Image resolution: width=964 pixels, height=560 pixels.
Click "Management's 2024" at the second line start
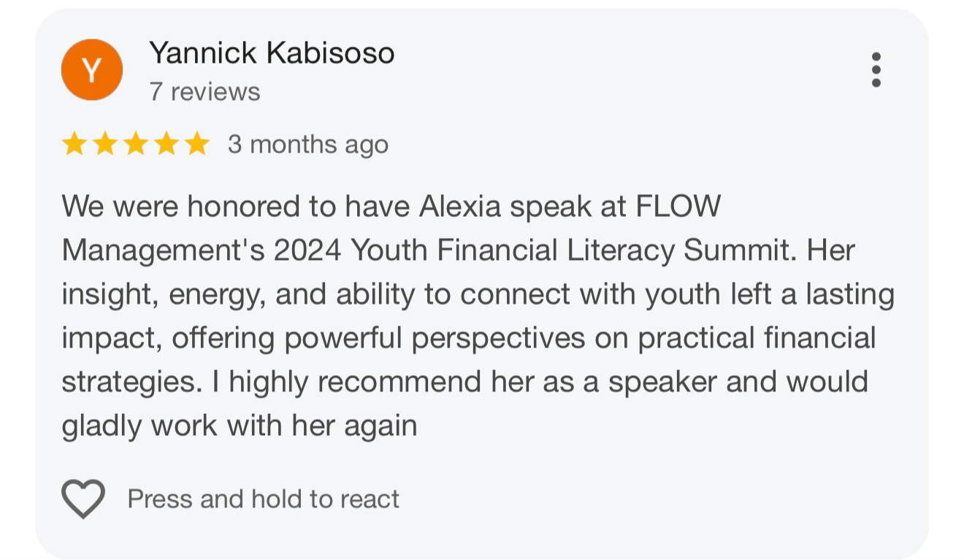[201, 251]
